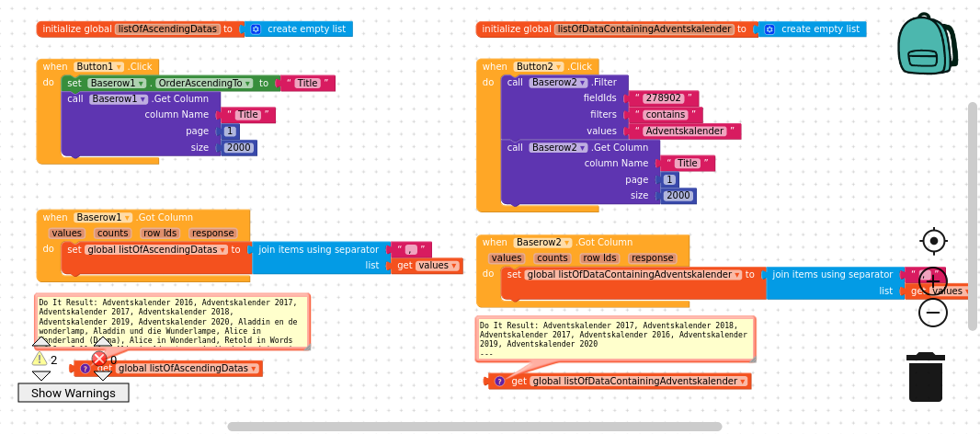Edit size value 2000 in Baserow2 call

click(678, 196)
